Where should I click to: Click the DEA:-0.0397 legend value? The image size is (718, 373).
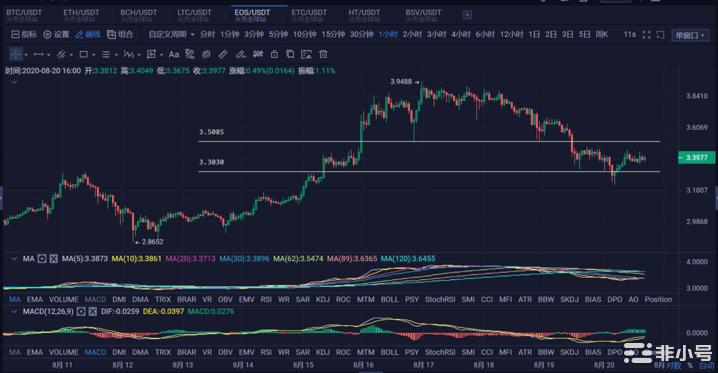point(163,311)
